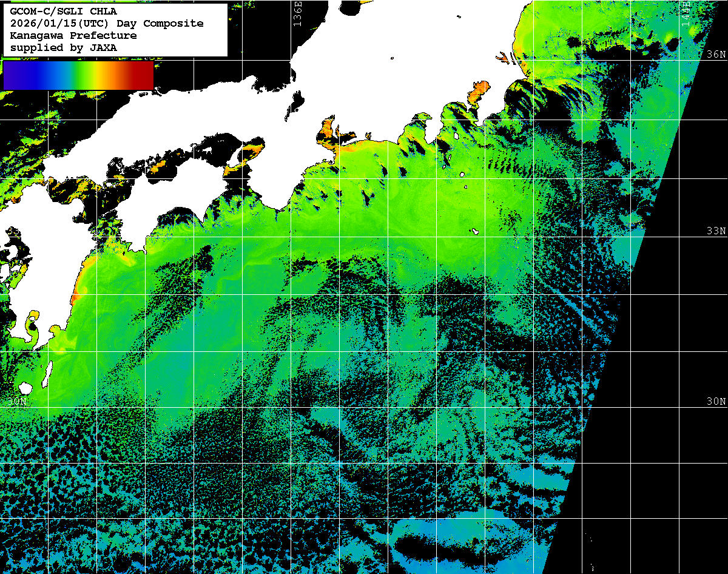Click the 30N latitude label on the right side
This screenshot has width=728, height=574.
click(x=716, y=402)
